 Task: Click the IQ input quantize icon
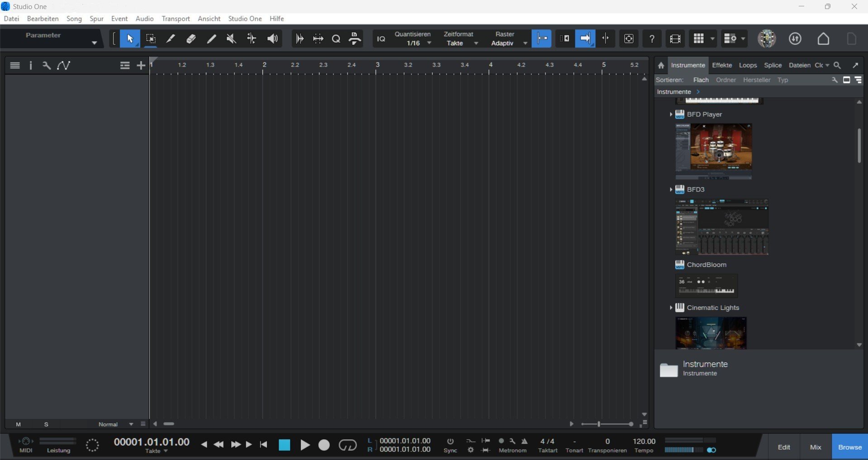pos(382,39)
